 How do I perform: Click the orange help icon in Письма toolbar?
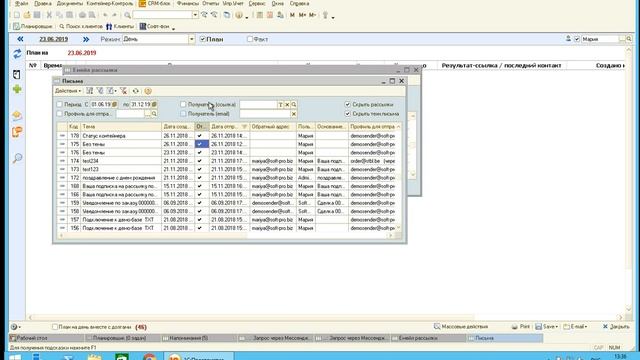click(x=148, y=91)
